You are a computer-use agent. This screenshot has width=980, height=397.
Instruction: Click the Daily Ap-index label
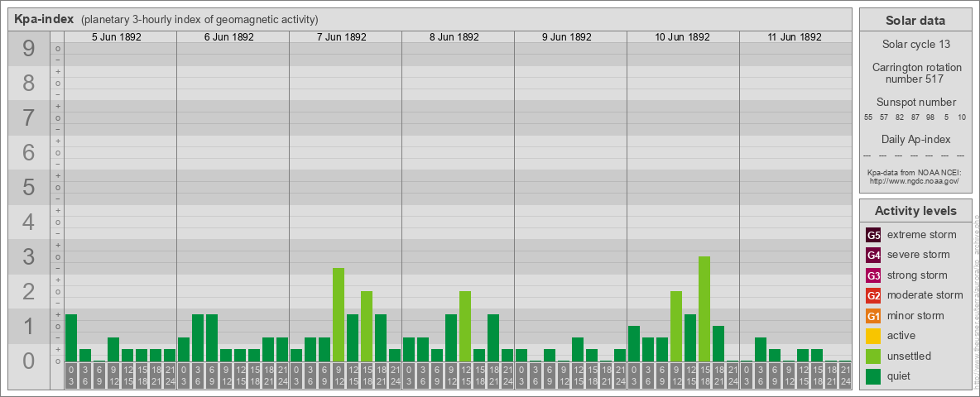pos(915,139)
